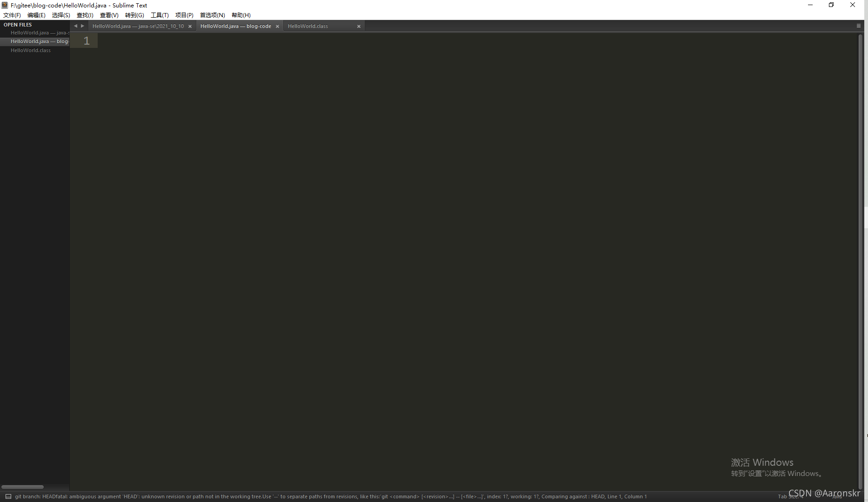The height and width of the screenshot is (502, 868).
Task: Open the 查找(I) menu
Action: (x=85, y=15)
